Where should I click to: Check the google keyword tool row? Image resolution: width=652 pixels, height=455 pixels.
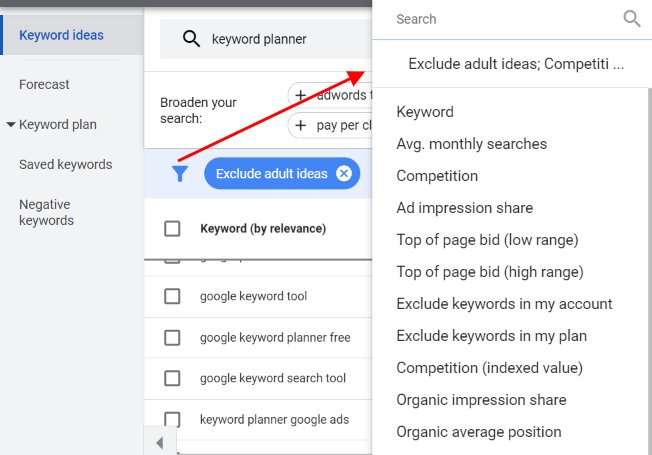click(x=172, y=297)
